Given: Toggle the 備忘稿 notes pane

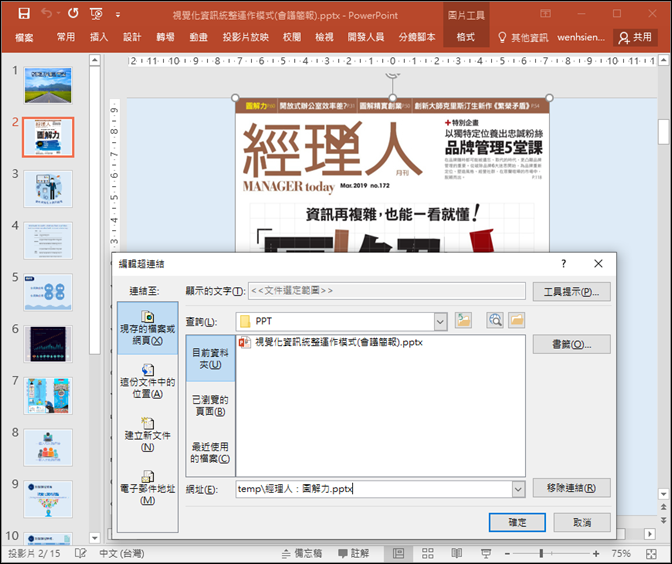Looking at the screenshot, I should [x=302, y=553].
